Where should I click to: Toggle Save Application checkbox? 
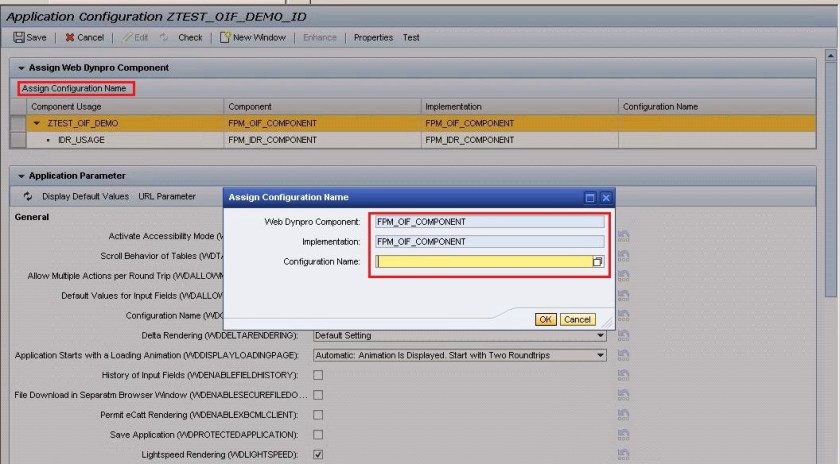tap(318, 435)
